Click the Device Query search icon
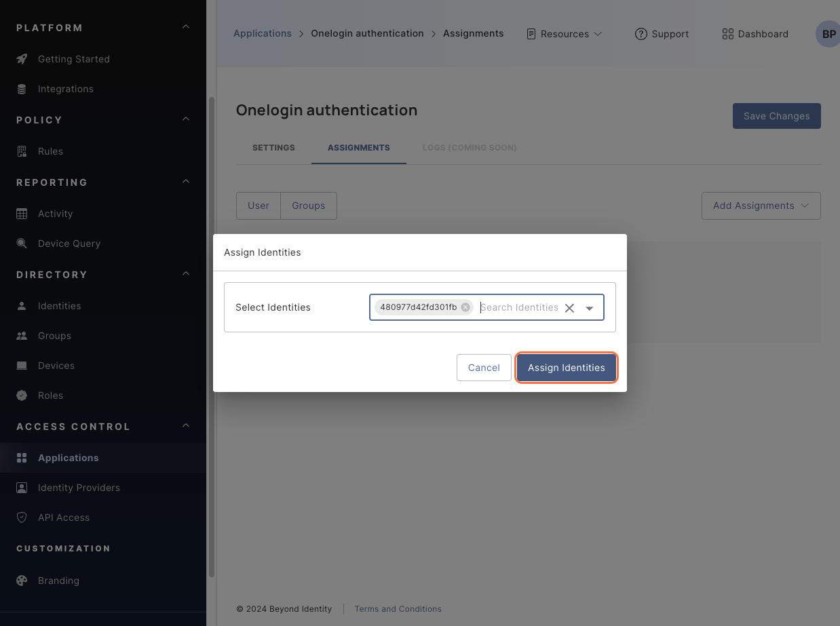This screenshot has width=840, height=626. click(x=22, y=243)
